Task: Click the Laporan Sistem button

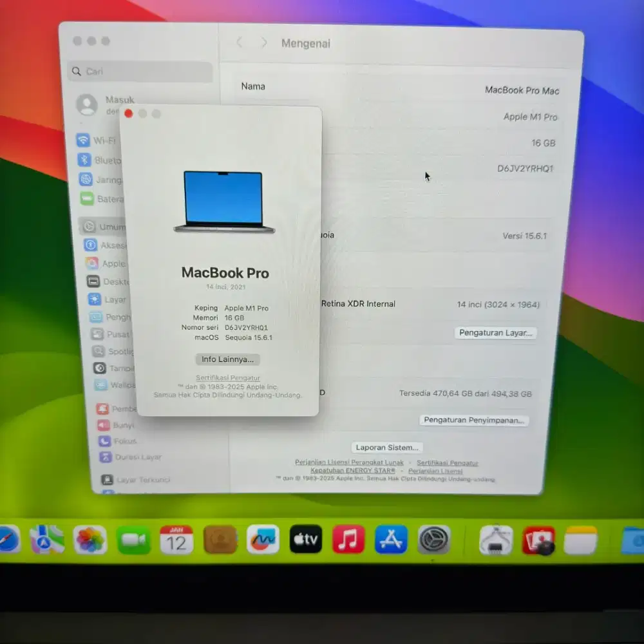Action: [386, 447]
